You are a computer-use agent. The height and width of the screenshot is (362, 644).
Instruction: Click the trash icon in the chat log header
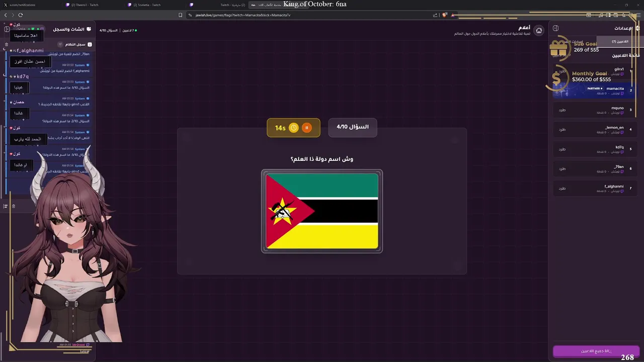7,44
